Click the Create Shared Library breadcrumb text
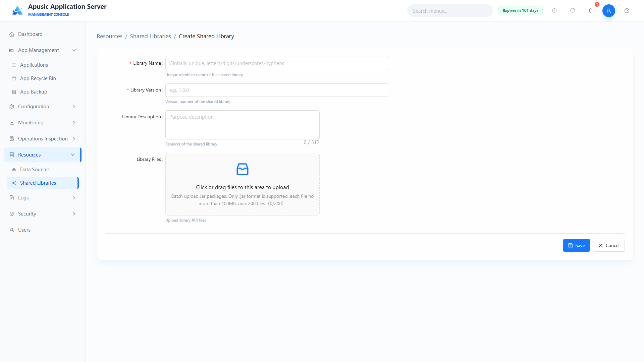Image resolution: width=644 pixels, height=362 pixels. pyautogui.click(x=206, y=36)
